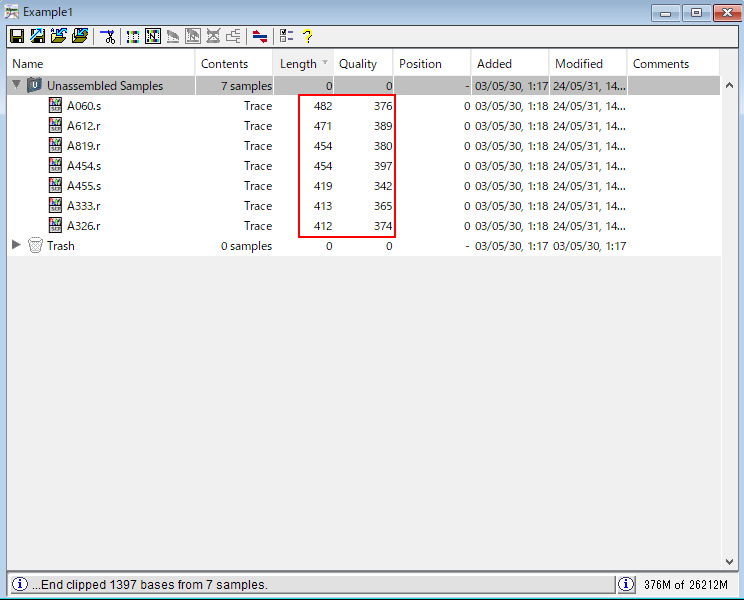Select the A060.s sample name
This screenshot has height=600, width=744.
coord(84,106)
